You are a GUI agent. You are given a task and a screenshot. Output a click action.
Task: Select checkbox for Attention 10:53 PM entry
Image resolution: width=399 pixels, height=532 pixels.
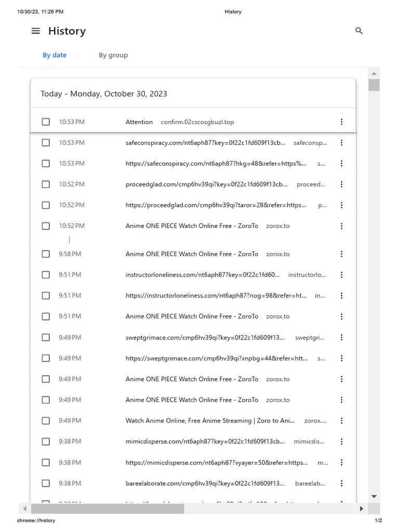[46, 122]
